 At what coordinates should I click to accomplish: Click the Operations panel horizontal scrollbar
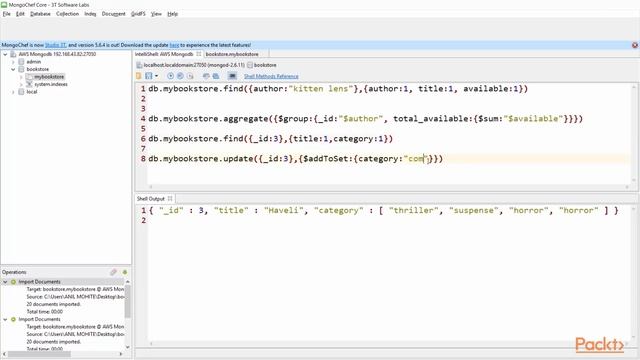pos(39,354)
